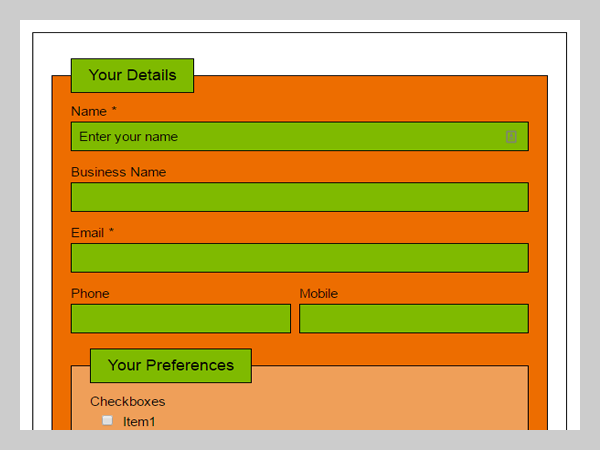Click empty light-orange area of Preferences box
The height and width of the screenshot is (450, 600).
(x=380, y=405)
